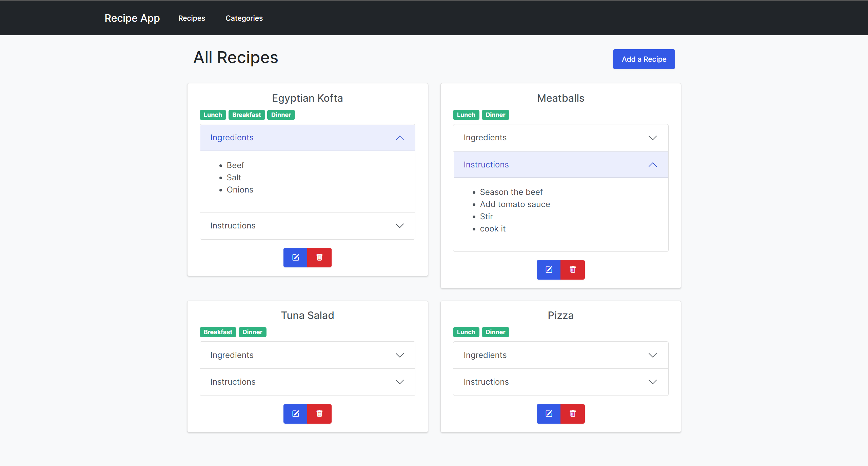Click the delete icon for Tuna Salad
The width and height of the screenshot is (868, 466).
tap(319, 413)
